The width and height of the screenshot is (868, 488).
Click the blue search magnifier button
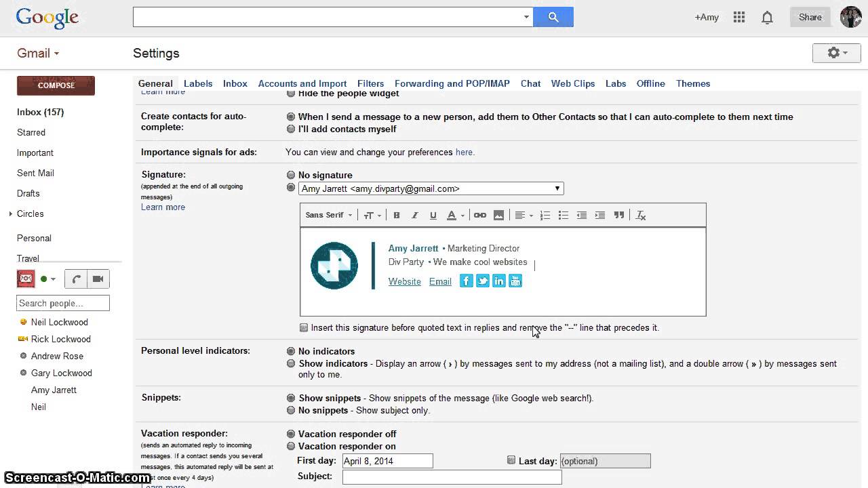pyautogui.click(x=553, y=17)
